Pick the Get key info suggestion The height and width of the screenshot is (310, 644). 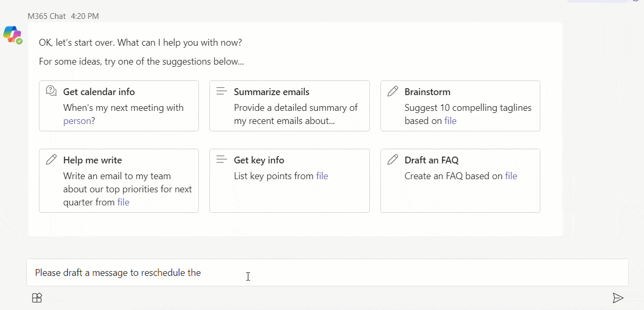click(289, 181)
